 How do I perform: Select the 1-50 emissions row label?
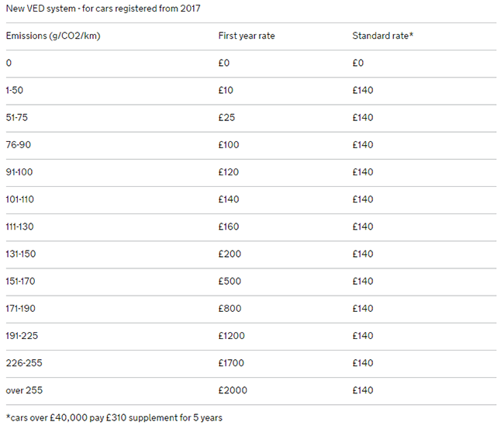(15, 90)
